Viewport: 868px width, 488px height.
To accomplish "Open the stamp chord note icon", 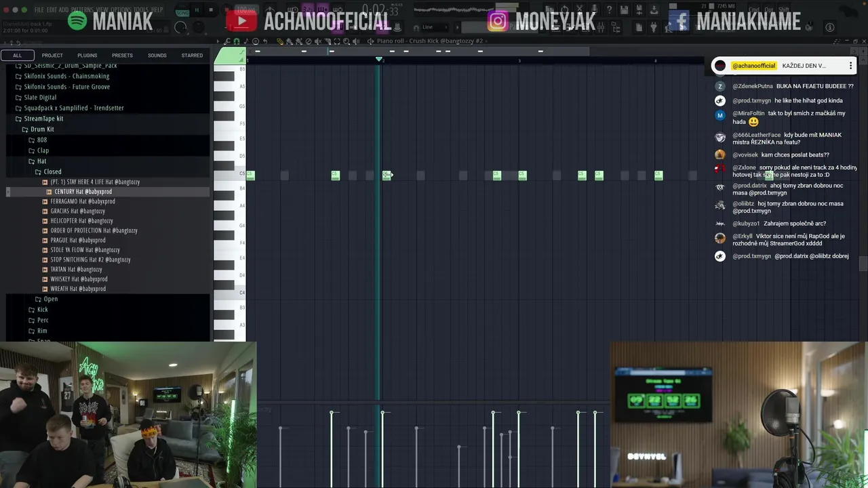I will tap(246, 41).
